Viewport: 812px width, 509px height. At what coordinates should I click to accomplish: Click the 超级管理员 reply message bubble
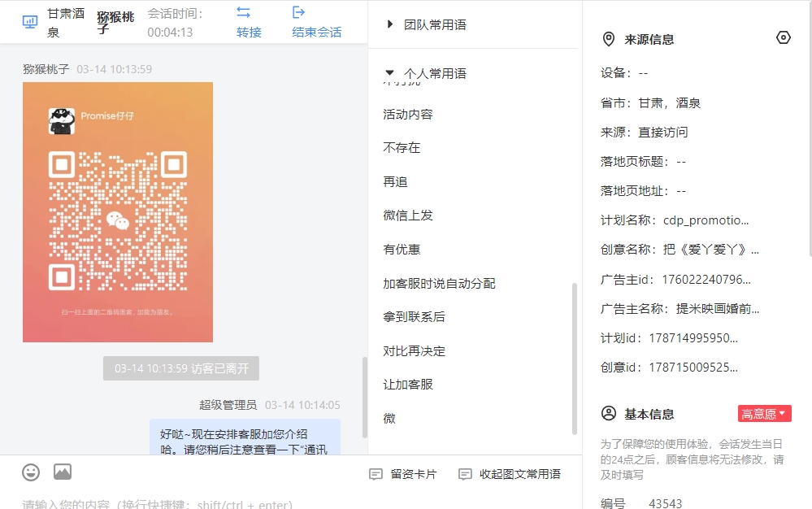[245, 437]
